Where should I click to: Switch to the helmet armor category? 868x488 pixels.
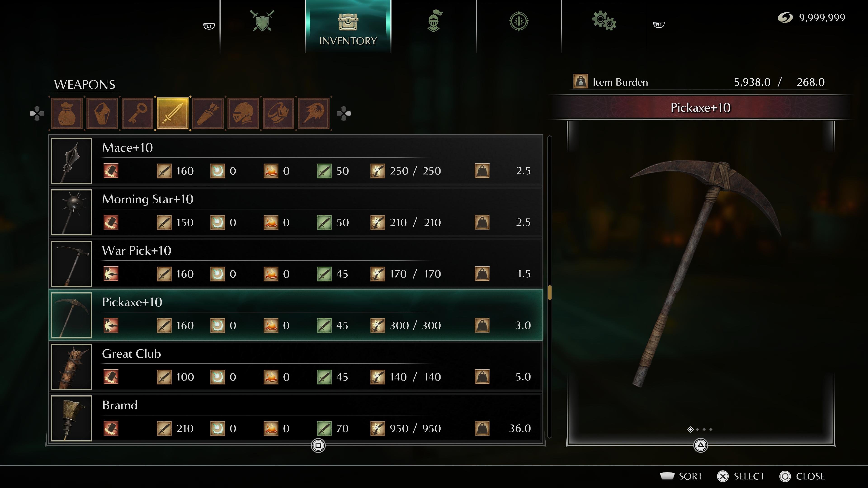pos(243,113)
